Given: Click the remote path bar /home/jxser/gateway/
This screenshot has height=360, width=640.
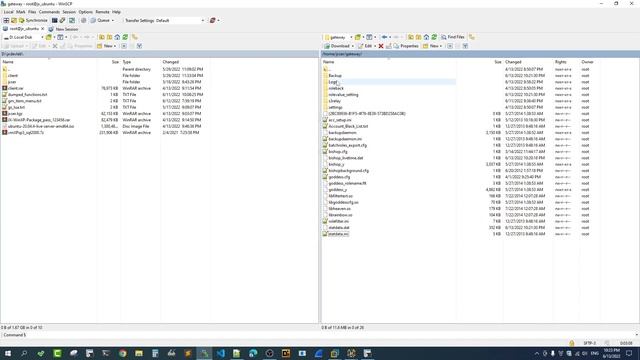Looking at the screenshot, I should [480, 54].
